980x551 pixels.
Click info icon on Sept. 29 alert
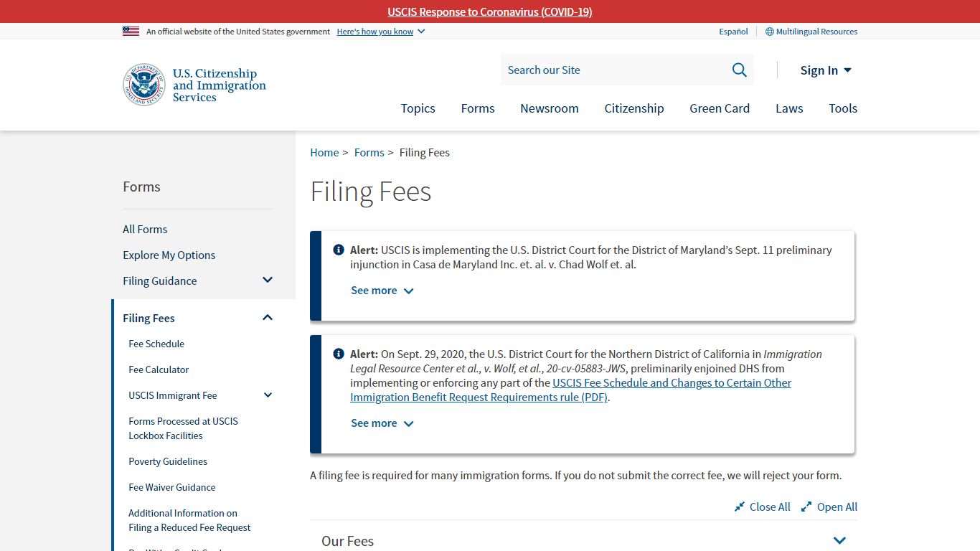pos(339,354)
